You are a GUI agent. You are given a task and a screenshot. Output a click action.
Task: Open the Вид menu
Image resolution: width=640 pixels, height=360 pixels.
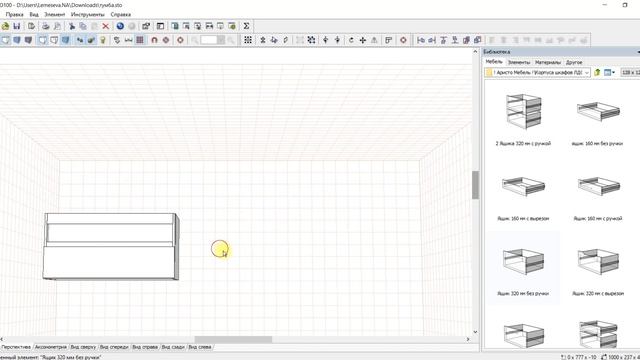pos(34,14)
